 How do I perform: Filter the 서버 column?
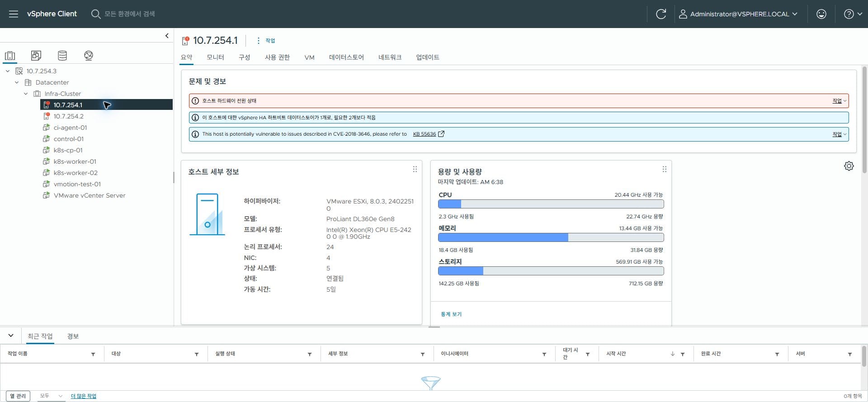click(850, 355)
